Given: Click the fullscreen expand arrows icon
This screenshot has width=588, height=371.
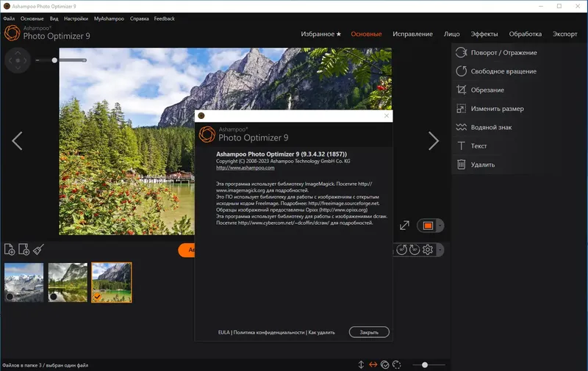Looking at the screenshot, I should tap(404, 226).
